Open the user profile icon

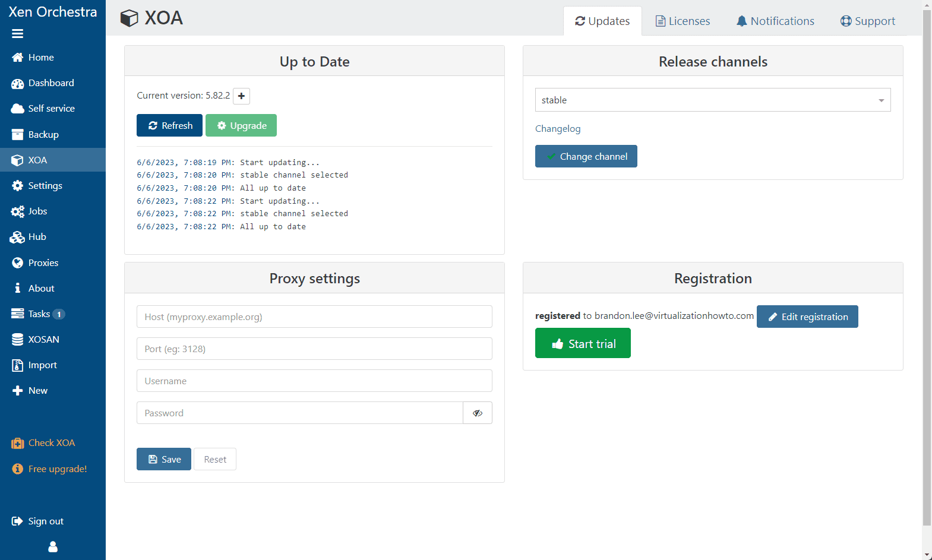tap(53, 547)
